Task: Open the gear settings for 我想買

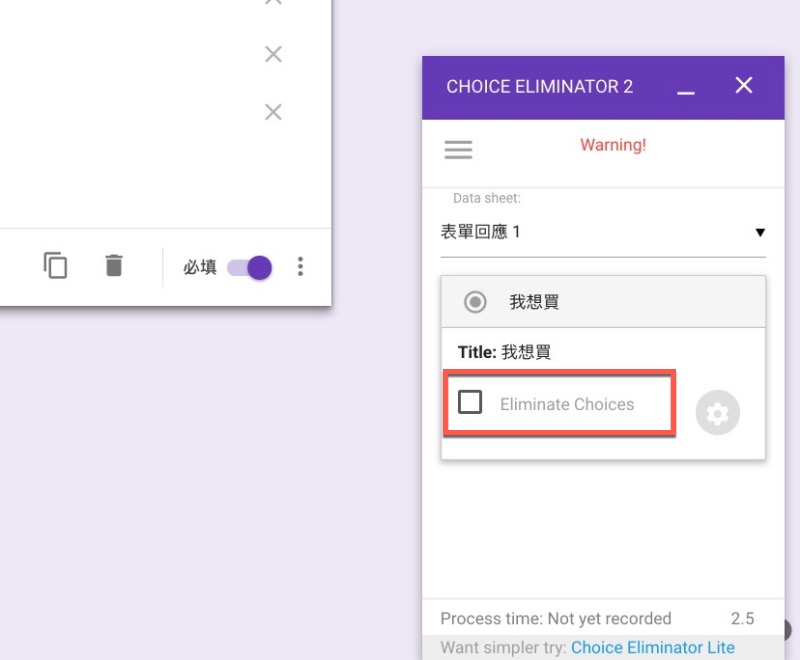Action: pos(717,413)
